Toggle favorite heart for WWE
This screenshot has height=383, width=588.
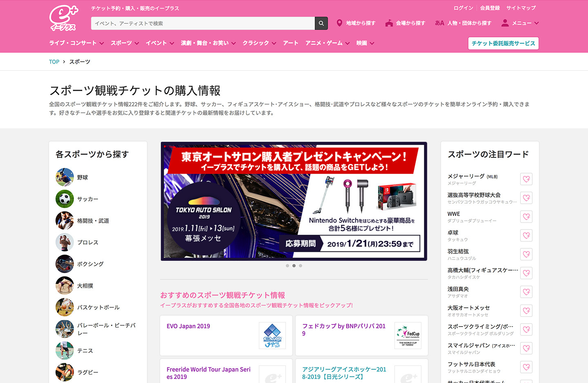[526, 217]
